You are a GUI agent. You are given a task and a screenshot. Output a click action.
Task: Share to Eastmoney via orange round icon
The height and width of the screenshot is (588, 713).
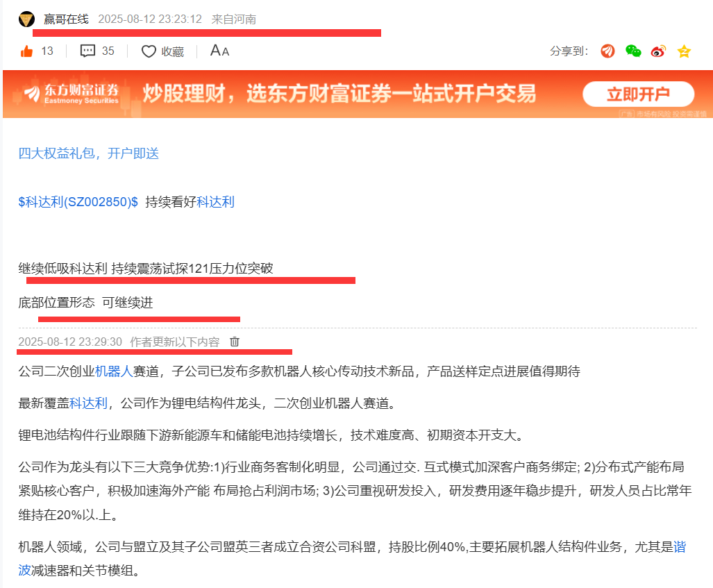click(x=607, y=51)
